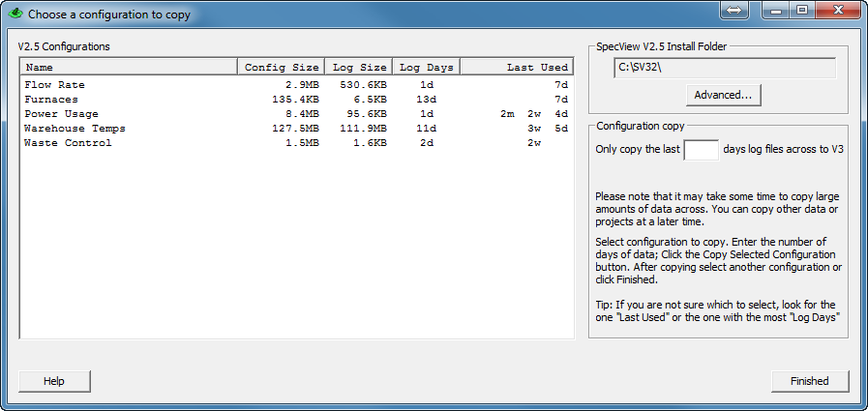The image size is (868, 411).
Task: Select the Furnaces configuration row
Action: tap(51, 100)
